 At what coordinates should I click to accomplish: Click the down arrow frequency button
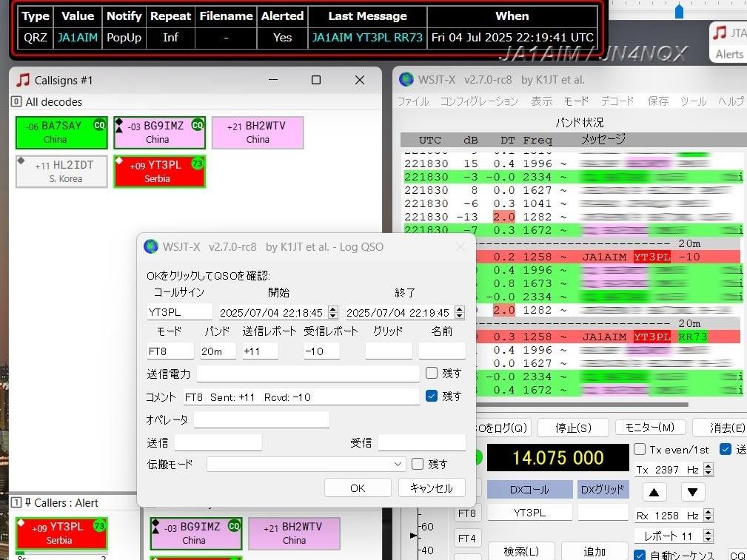point(692,492)
